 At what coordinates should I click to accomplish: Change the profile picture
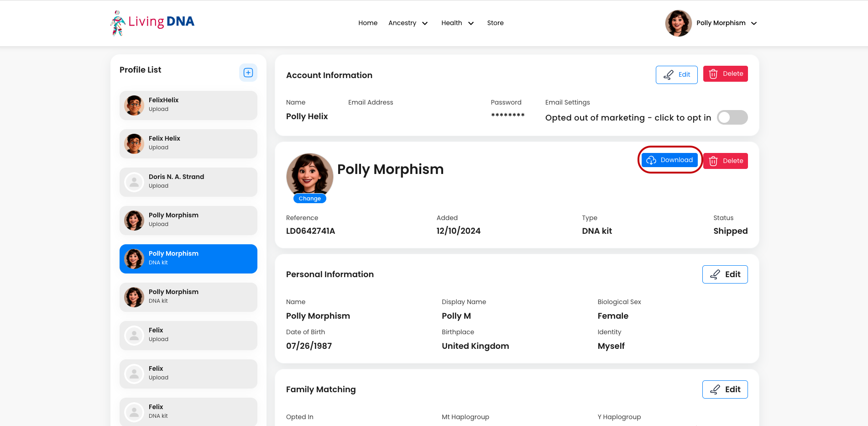pyautogui.click(x=309, y=199)
